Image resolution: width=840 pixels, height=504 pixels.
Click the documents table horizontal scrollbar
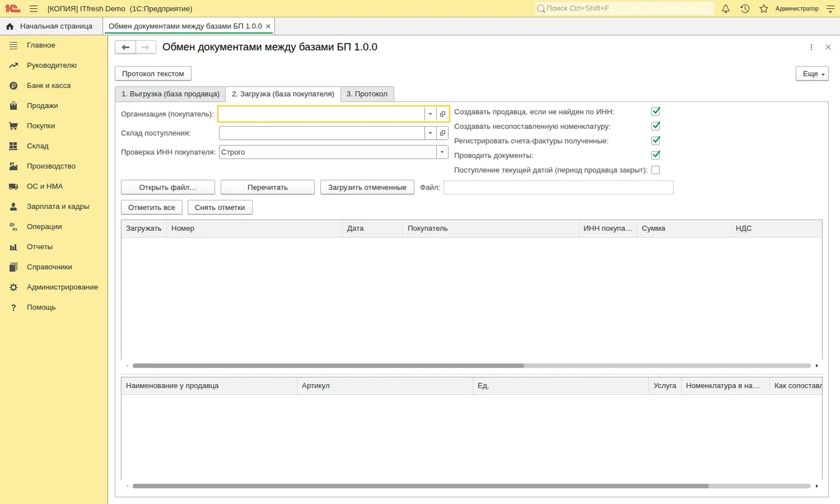click(x=472, y=365)
